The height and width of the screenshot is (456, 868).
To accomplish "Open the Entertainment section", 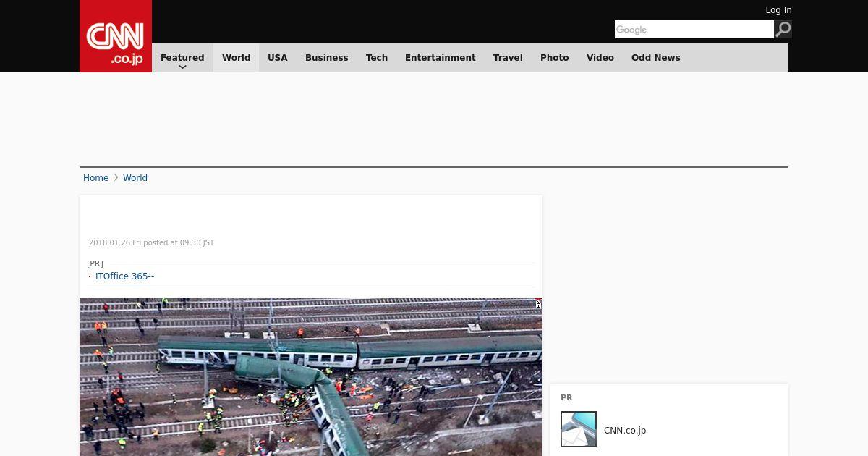I will tap(441, 58).
